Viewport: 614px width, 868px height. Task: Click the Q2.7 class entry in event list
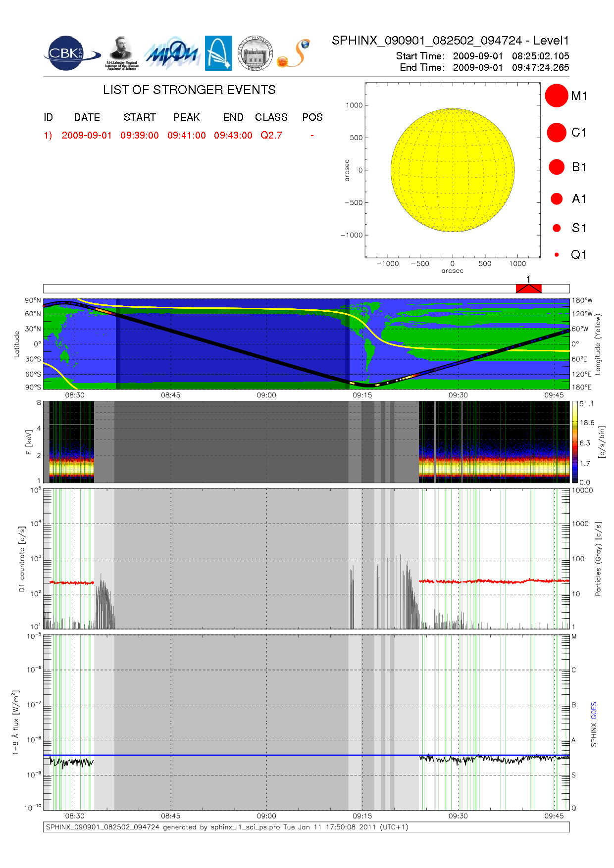(271, 136)
